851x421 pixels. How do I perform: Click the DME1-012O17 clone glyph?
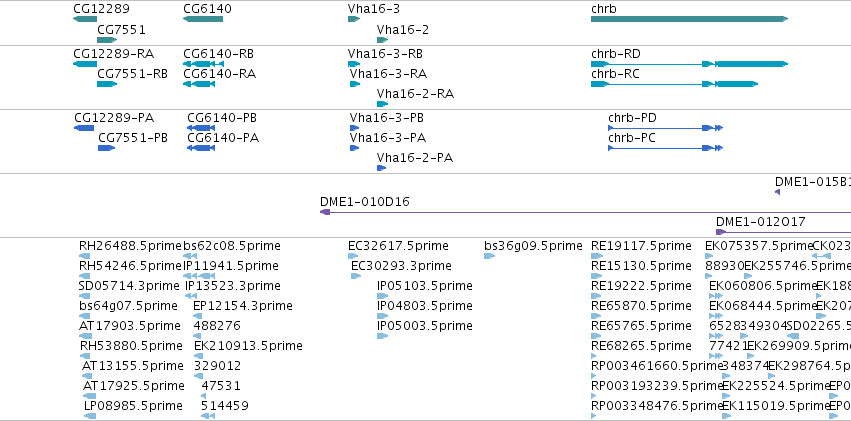coord(783,232)
